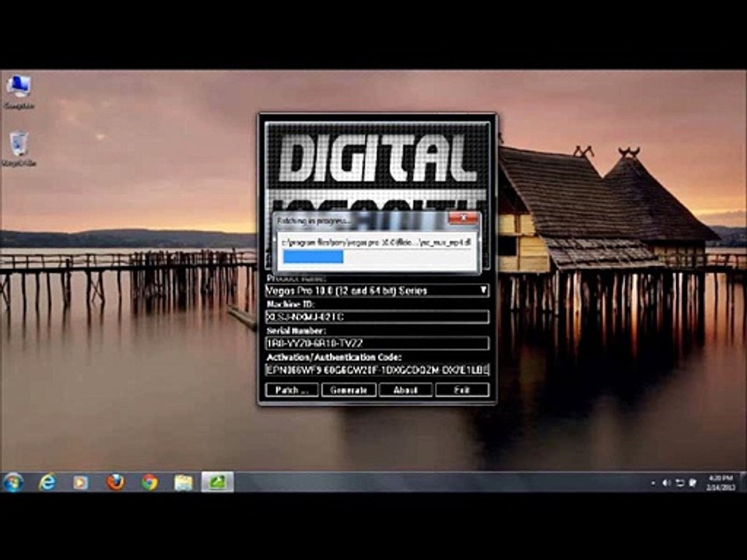This screenshot has width=747, height=560.
Task: Launch Windows Media Player from taskbar
Action: 80,482
